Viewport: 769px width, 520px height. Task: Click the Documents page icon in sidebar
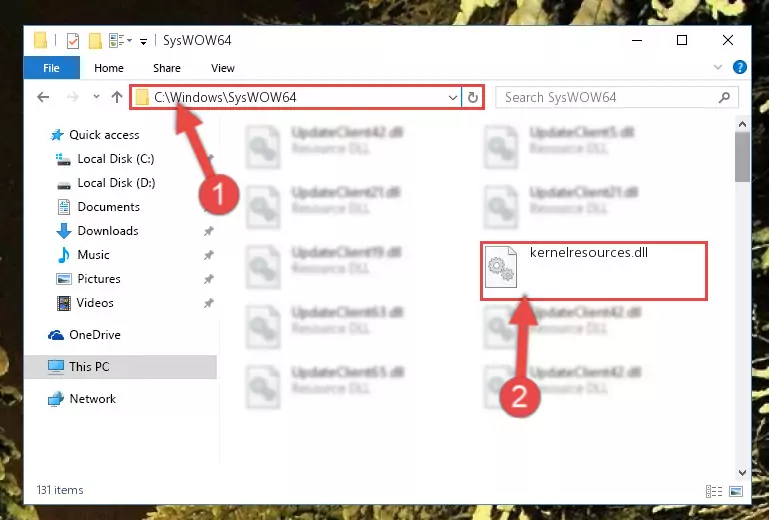click(64, 207)
